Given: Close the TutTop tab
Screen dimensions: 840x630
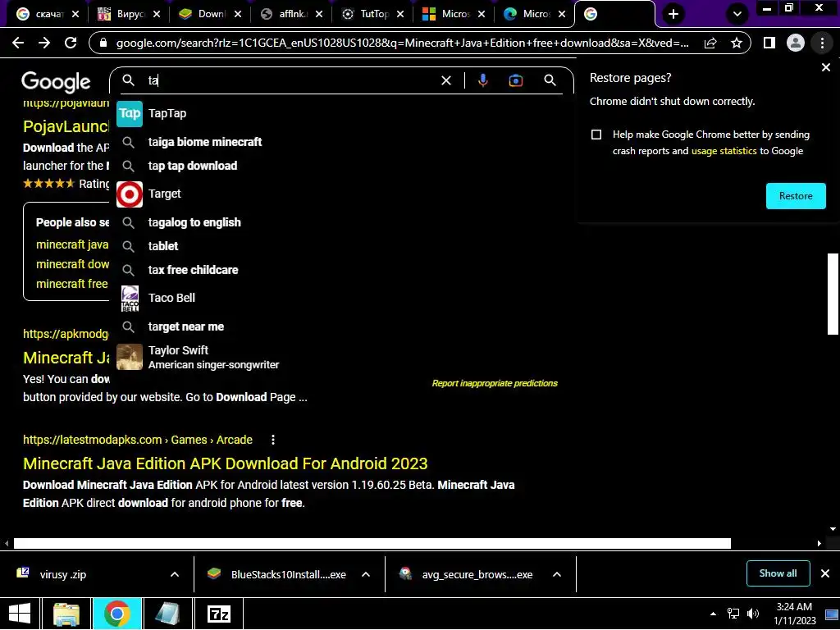Looking at the screenshot, I should pos(400,15).
